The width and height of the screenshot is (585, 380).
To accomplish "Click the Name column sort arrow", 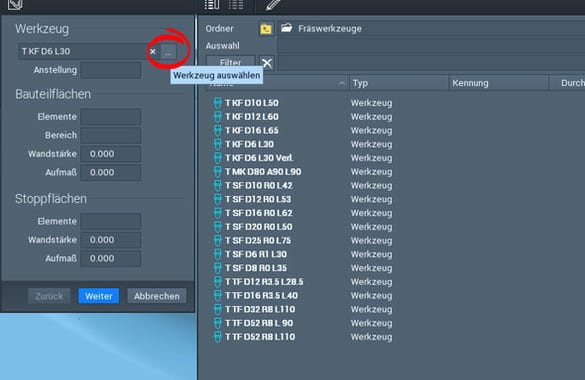I will (x=342, y=83).
